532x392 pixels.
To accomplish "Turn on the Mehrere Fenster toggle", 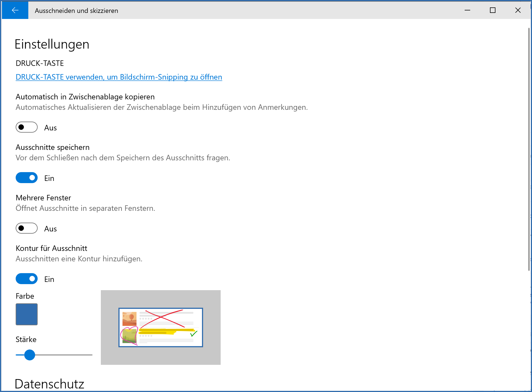I will click(x=27, y=228).
